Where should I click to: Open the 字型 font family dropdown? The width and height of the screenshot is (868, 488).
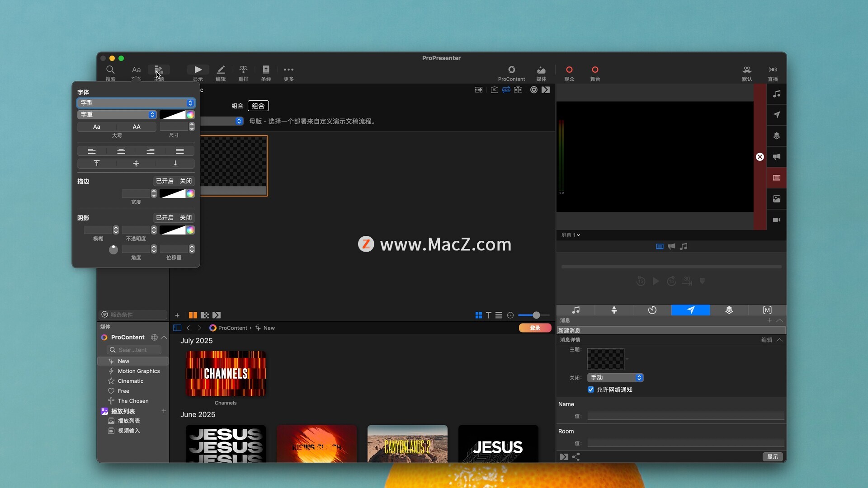136,103
